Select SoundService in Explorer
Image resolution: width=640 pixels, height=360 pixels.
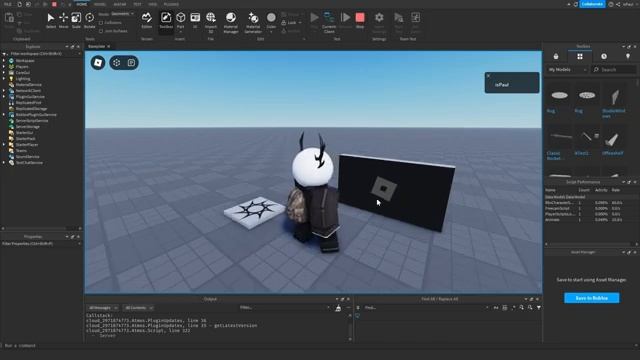click(27, 157)
